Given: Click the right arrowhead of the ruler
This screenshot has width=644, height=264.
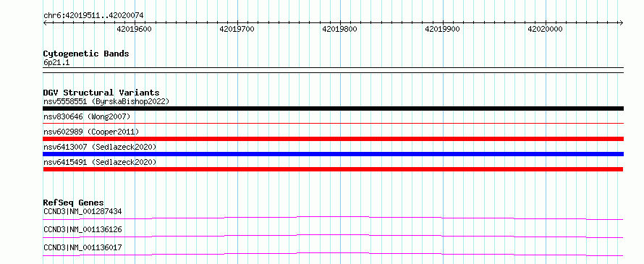Looking at the screenshot, I should pyautogui.click(x=621, y=23).
